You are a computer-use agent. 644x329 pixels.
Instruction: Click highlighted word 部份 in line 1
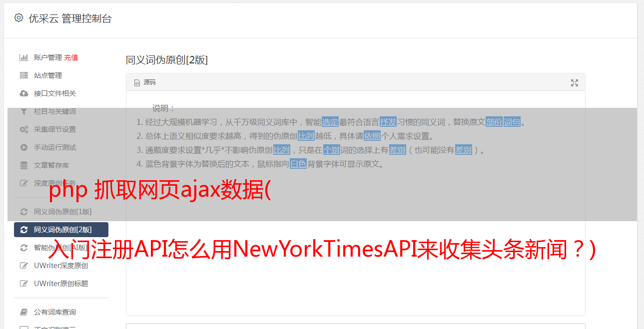click(494, 122)
